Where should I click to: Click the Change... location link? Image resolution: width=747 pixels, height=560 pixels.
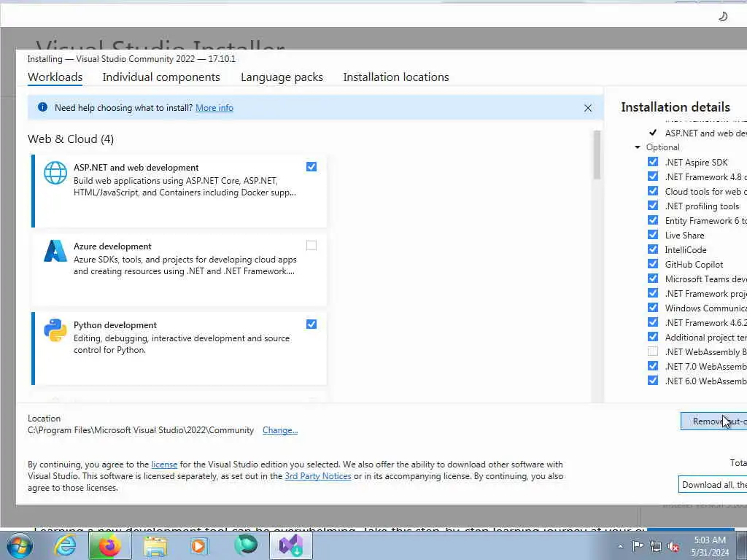tap(280, 430)
